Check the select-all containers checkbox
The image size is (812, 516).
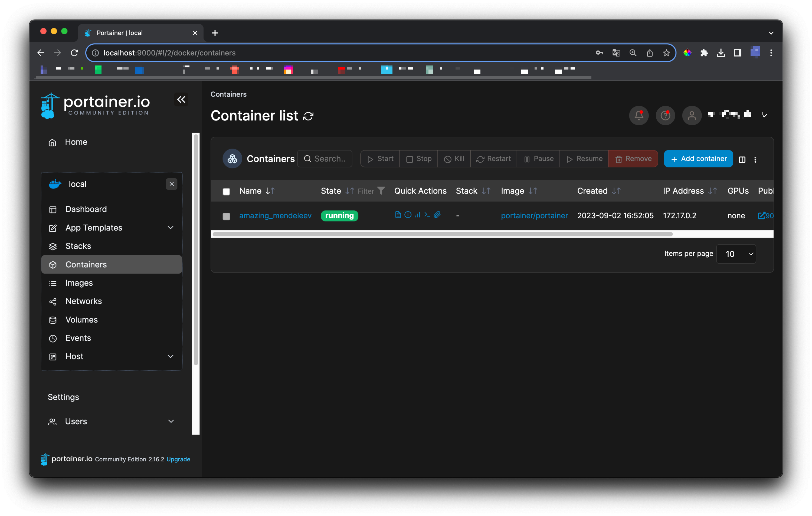[226, 191]
